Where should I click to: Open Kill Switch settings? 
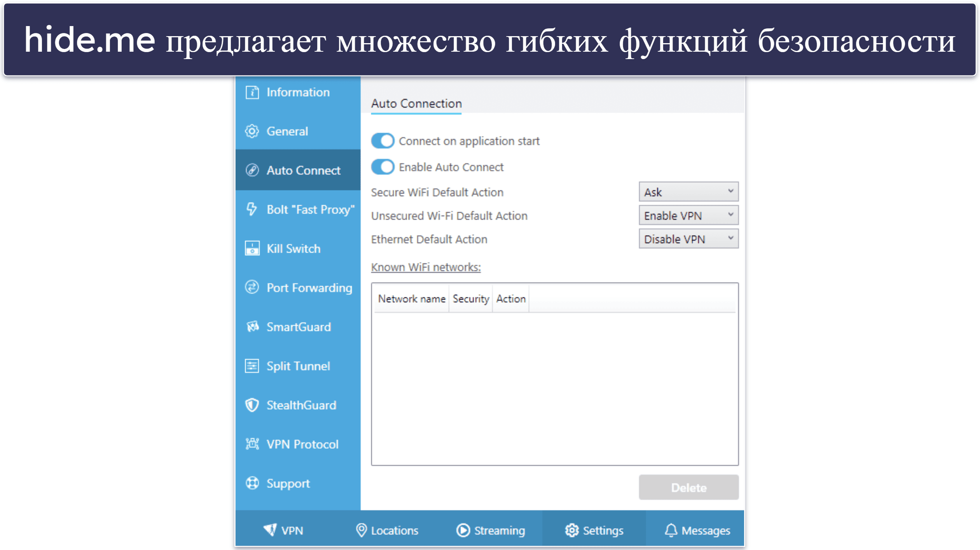click(x=298, y=248)
